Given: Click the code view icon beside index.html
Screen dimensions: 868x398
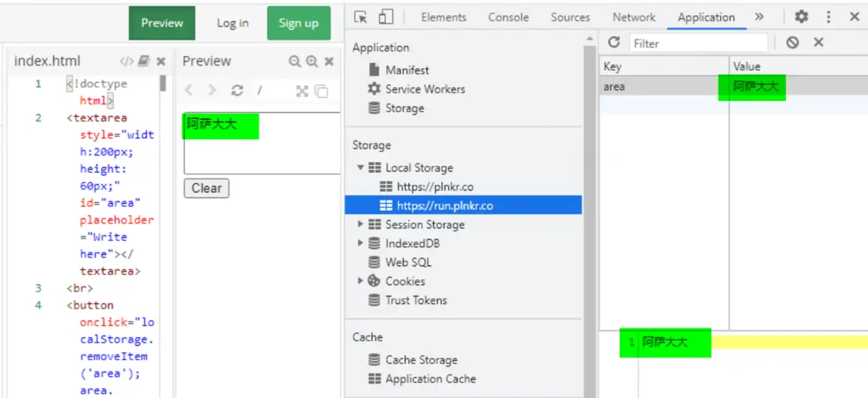Looking at the screenshot, I should pyautogui.click(x=126, y=62).
